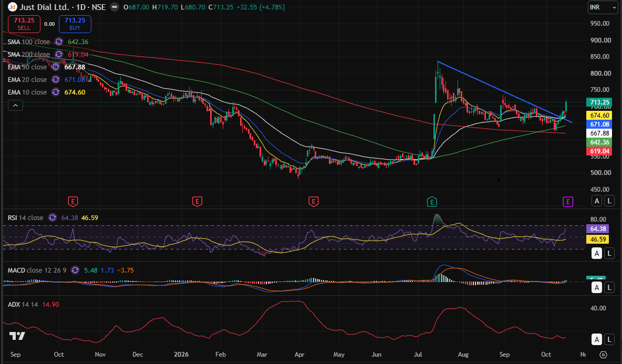Click the EMA 10 indicator refresh icon
The width and height of the screenshot is (622, 364).
[56, 92]
